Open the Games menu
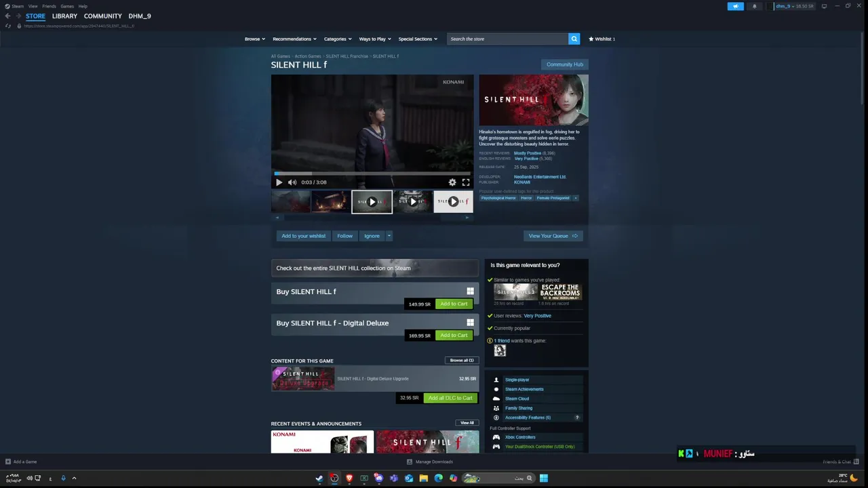The width and height of the screenshot is (868, 488). coord(67,6)
